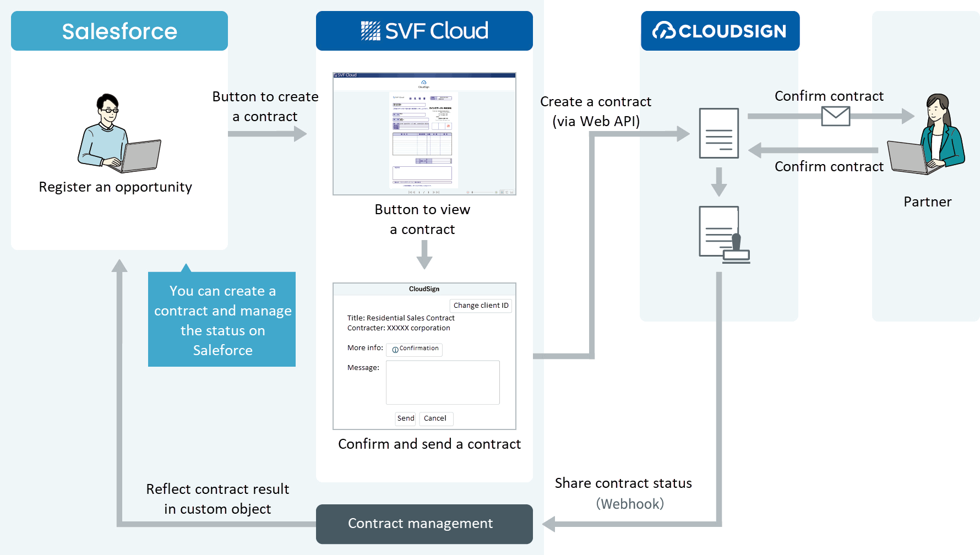Click the Contract management box

[424, 524]
